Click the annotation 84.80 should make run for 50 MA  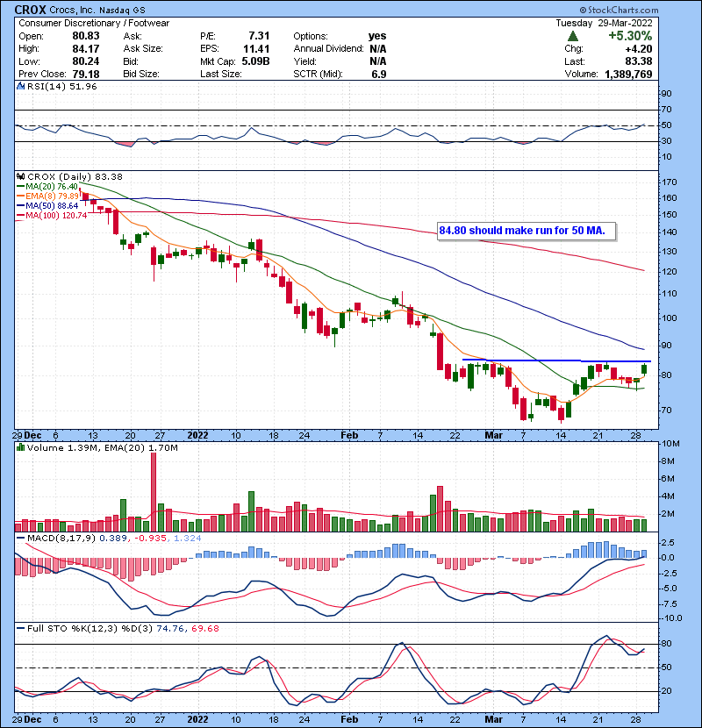(522, 231)
